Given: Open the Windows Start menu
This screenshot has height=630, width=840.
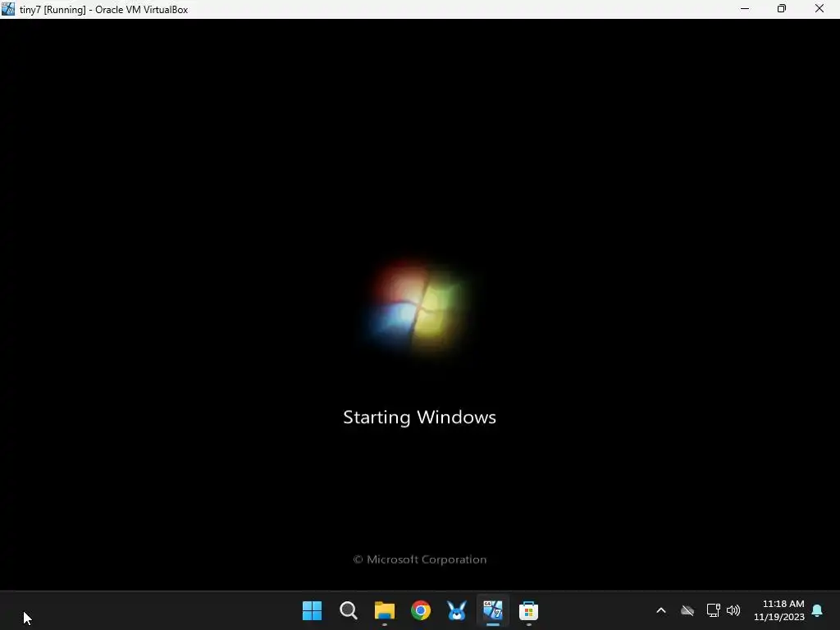Looking at the screenshot, I should [312, 610].
